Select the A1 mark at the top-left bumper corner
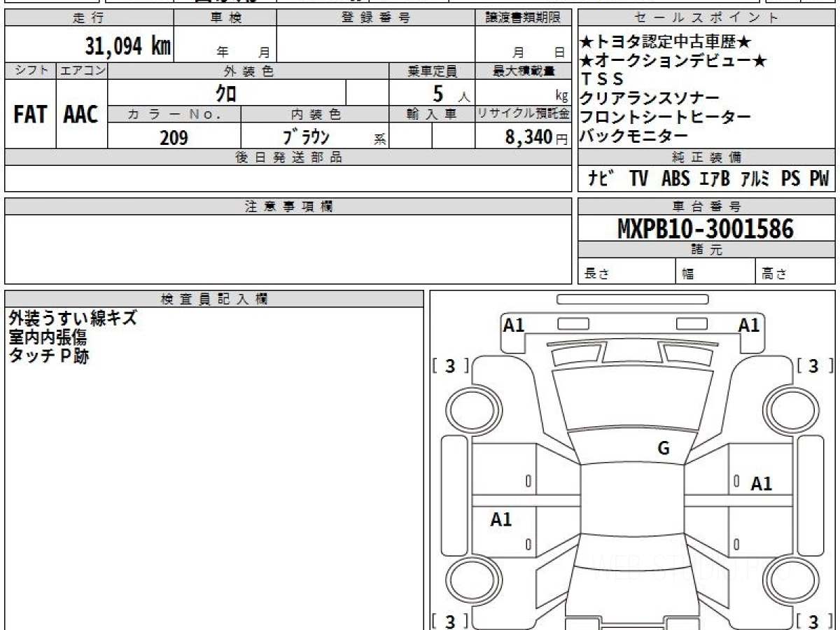The image size is (840, 630). pos(514,325)
